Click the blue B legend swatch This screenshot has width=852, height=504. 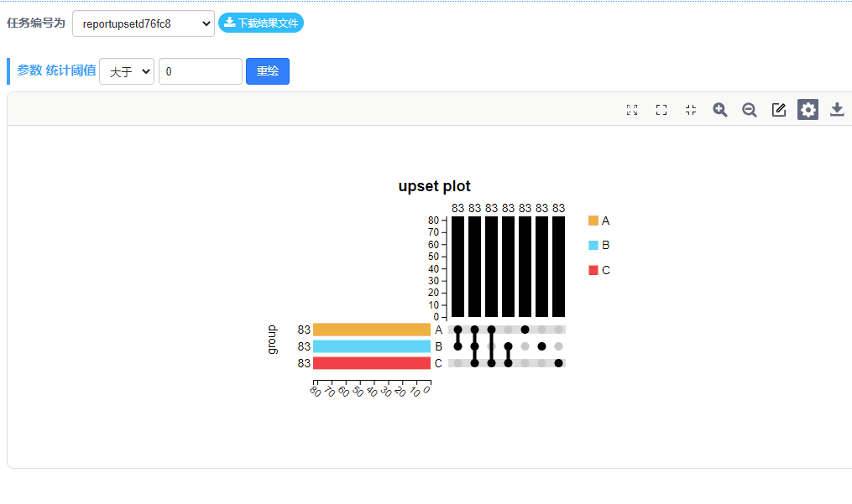click(593, 245)
